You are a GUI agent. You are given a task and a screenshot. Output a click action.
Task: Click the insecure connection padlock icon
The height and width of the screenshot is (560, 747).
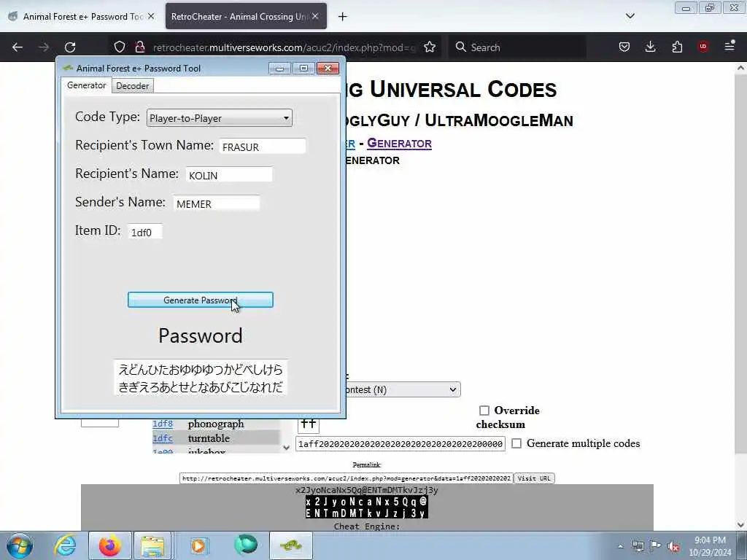[139, 47]
